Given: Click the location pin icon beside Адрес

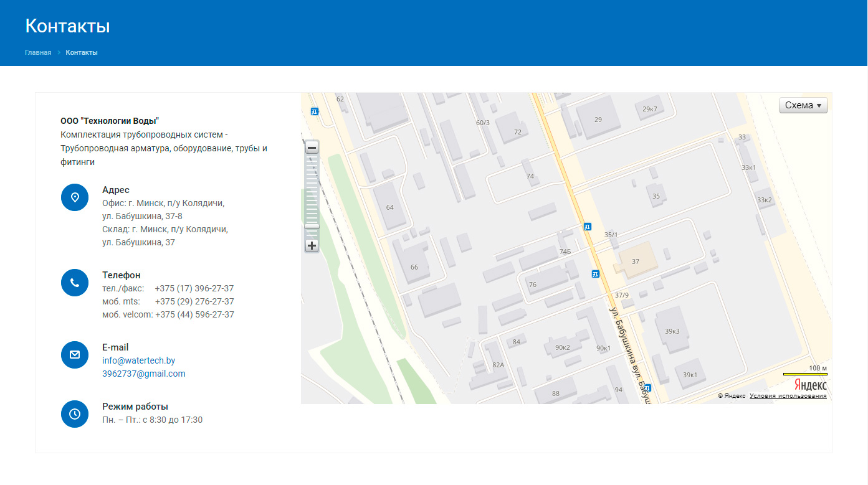Looking at the screenshot, I should click(x=75, y=197).
